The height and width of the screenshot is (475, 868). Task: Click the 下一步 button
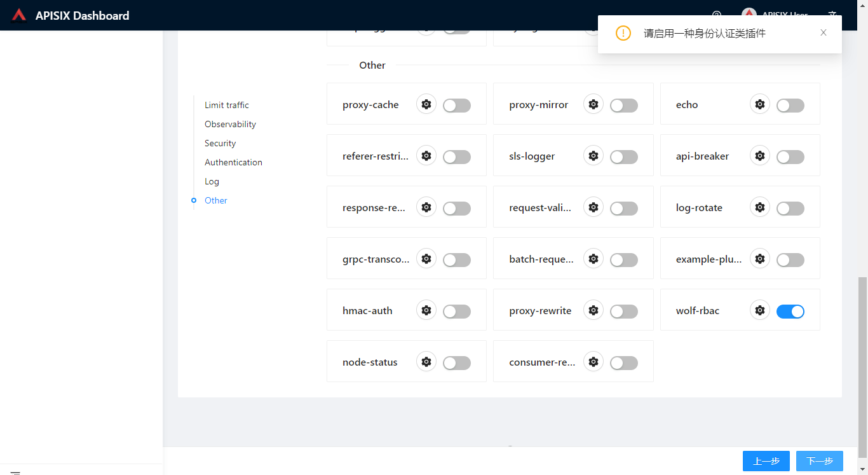click(x=820, y=461)
